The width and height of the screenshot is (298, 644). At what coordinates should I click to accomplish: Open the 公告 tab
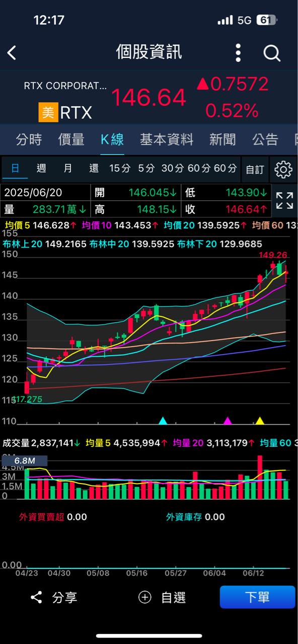[x=265, y=139]
